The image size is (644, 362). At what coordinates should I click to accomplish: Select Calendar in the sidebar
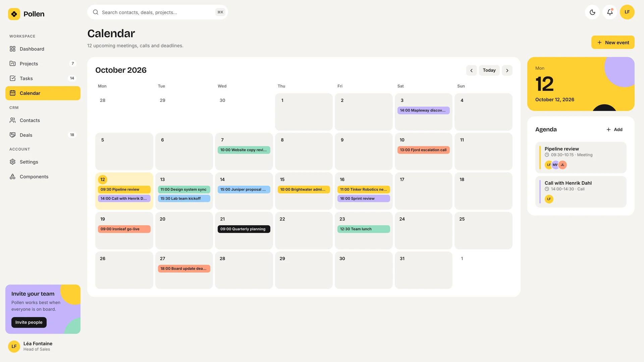click(x=43, y=93)
